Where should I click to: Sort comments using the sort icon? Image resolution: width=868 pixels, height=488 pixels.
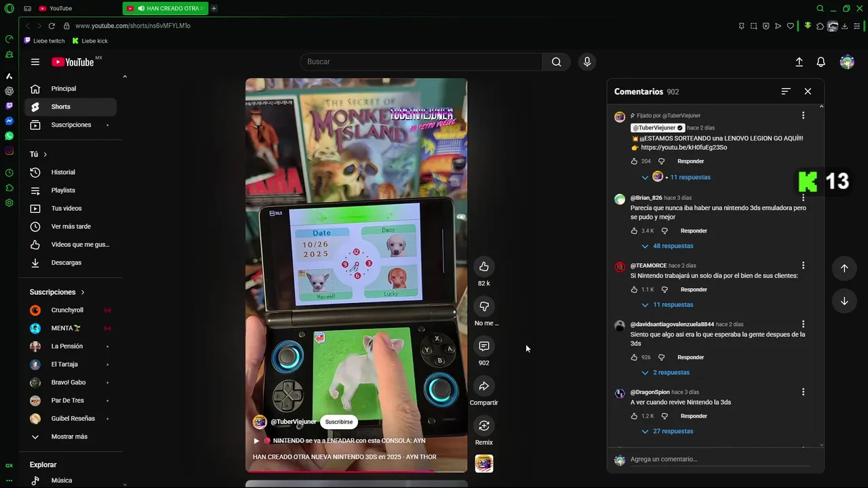(786, 91)
